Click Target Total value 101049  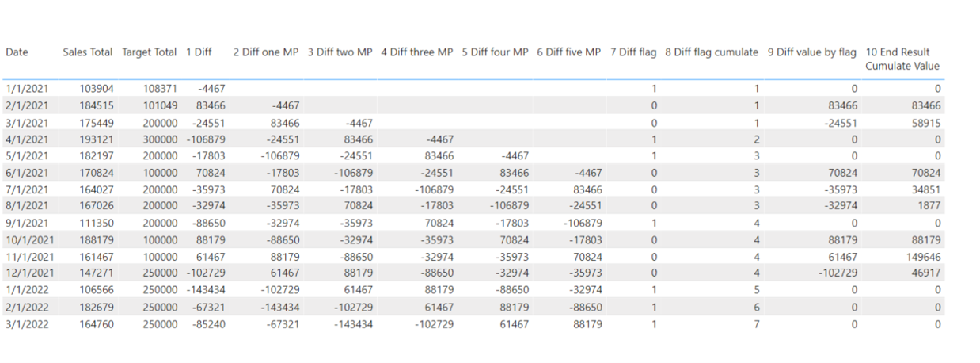point(160,105)
